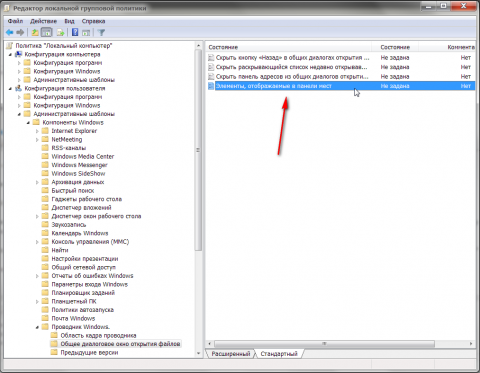Click folder icon of Гаджеты рабочего стола
This screenshot has height=373, width=480.
(x=45, y=199)
